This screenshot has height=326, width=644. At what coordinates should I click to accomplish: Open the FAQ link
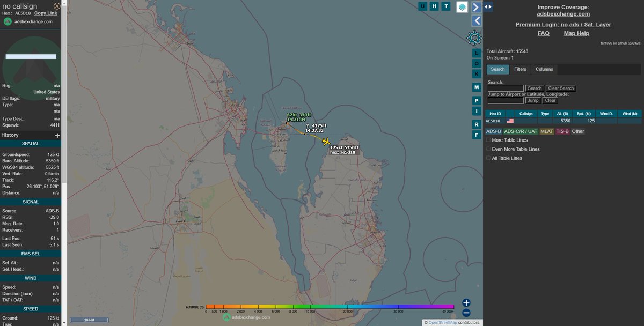point(544,33)
